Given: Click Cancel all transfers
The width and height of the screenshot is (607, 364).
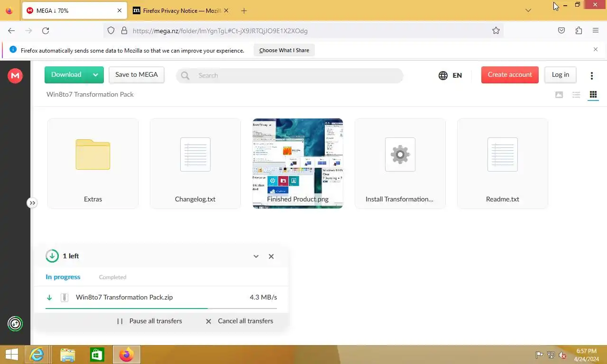Looking at the screenshot, I should (239, 321).
